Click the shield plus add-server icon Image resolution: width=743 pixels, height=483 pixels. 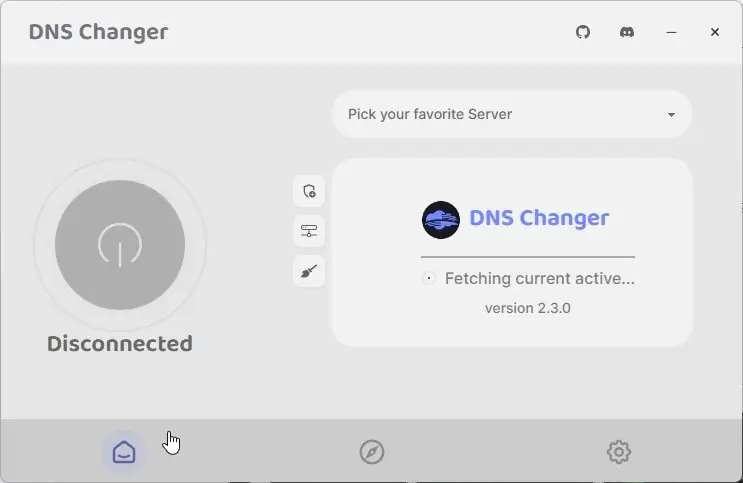[x=309, y=191]
